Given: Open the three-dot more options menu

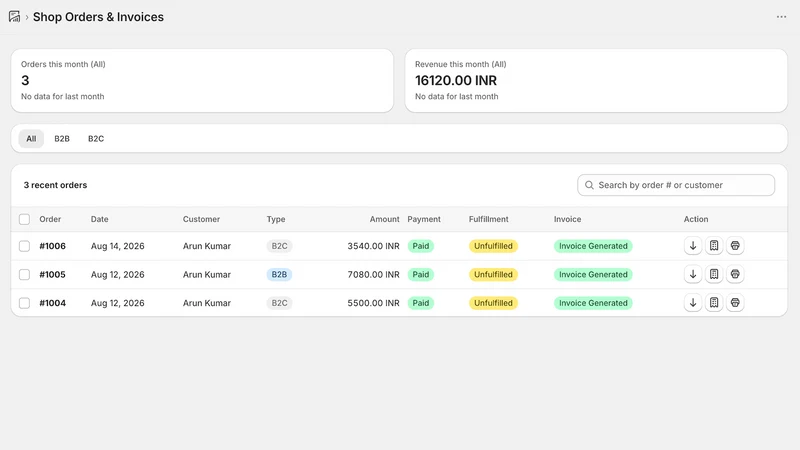Looking at the screenshot, I should click(x=781, y=17).
